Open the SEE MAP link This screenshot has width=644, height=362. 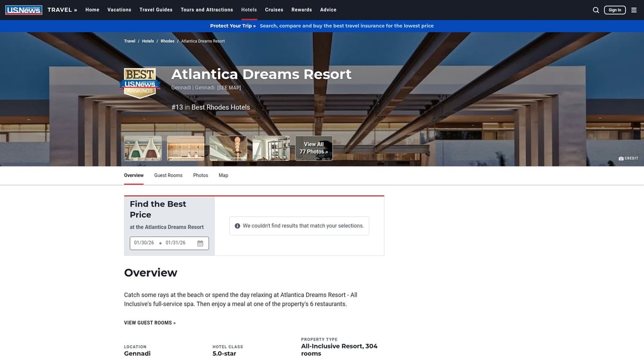point(229,87)
